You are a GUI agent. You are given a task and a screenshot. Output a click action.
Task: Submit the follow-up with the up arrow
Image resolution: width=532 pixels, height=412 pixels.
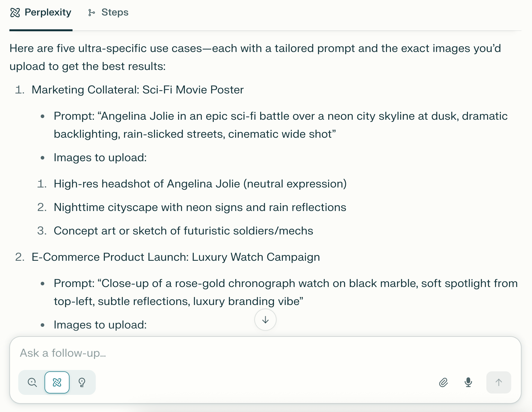[499, 382]
